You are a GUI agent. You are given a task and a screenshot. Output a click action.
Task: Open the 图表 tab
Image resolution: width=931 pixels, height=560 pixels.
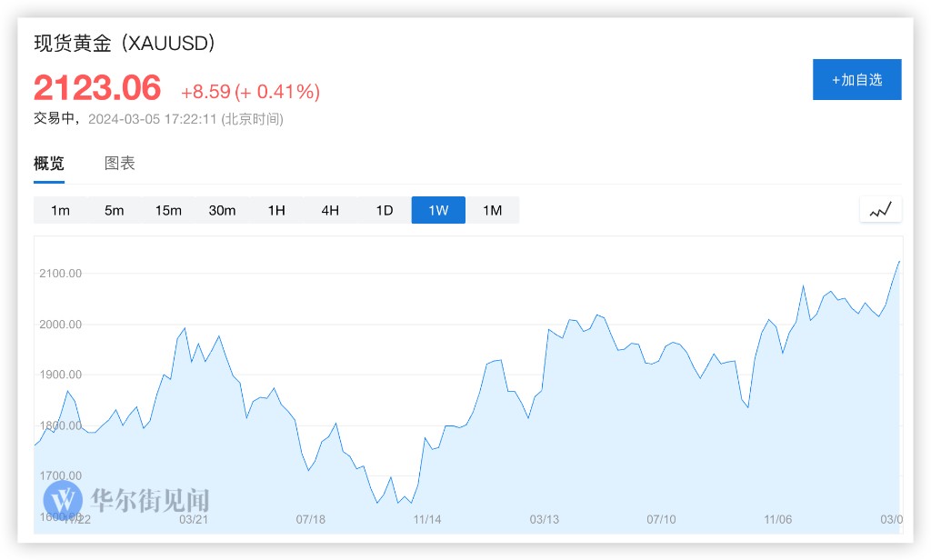120,164
